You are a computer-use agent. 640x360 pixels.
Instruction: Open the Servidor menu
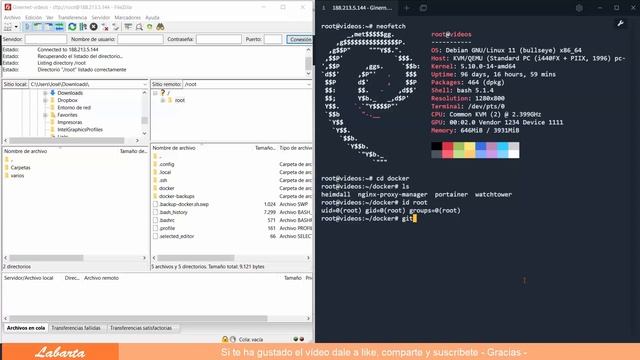point(100,18)
